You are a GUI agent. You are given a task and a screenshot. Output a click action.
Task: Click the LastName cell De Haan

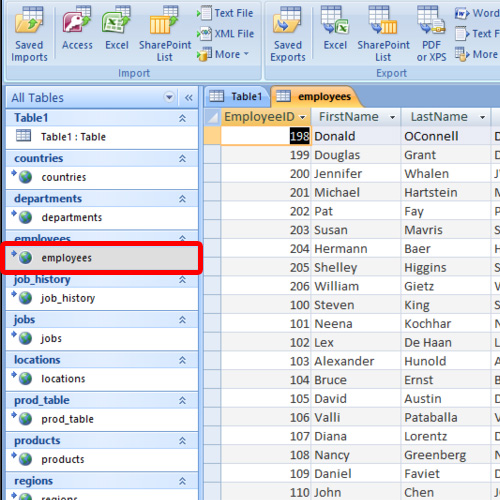click(446, 342)
